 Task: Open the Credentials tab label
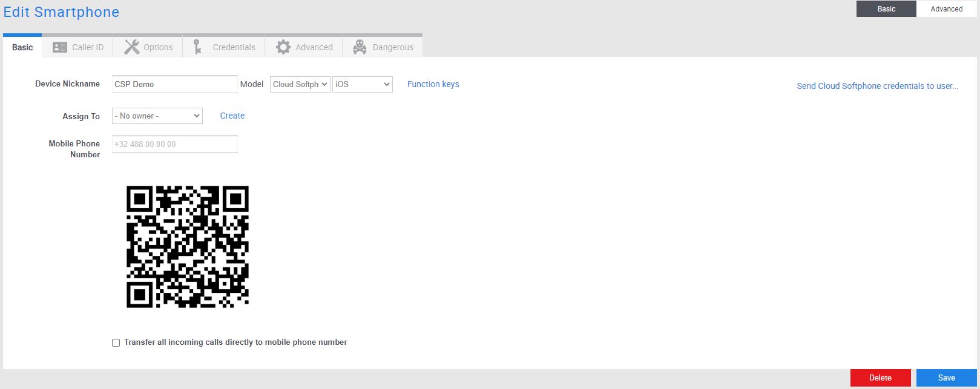[234, 47]
